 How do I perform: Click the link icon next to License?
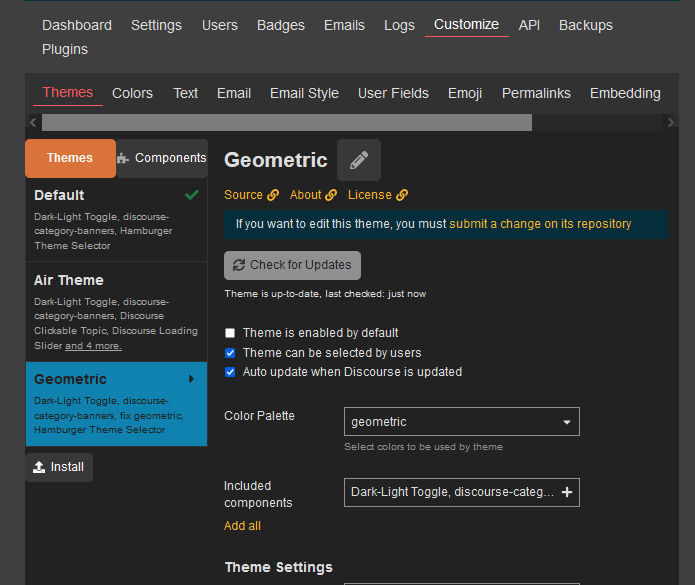click(x=402, y=195)
